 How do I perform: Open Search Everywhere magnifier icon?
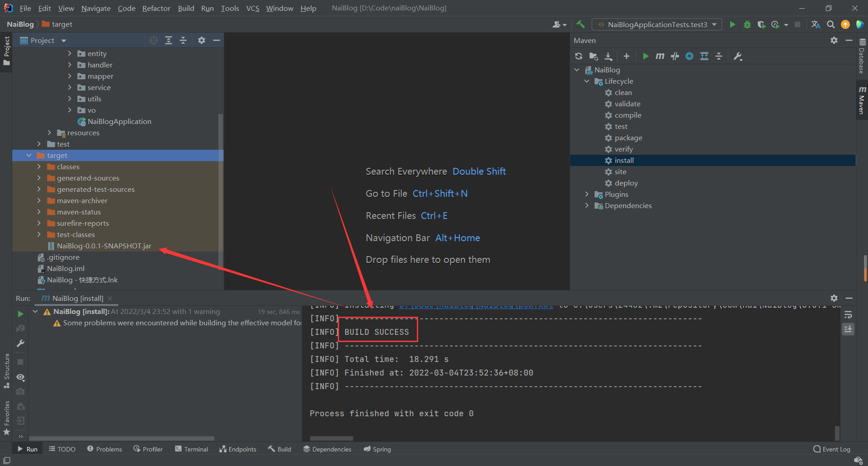point(830,24)
